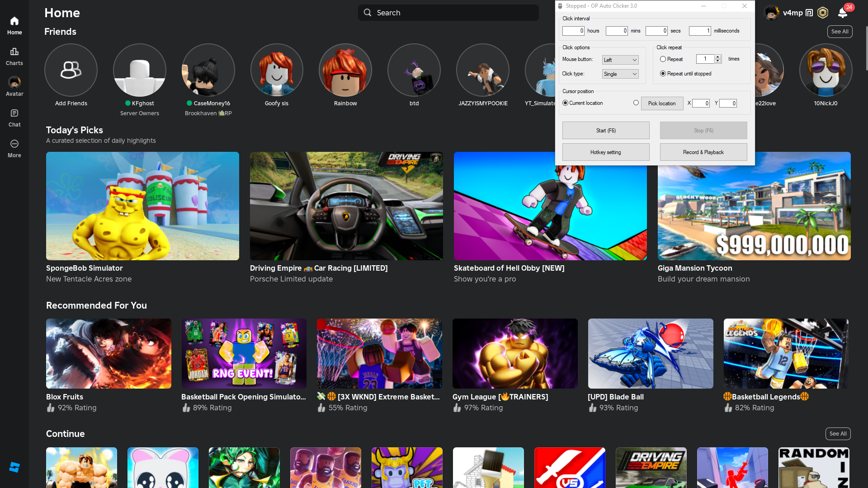Select the Pick location radio button

(636, 103)
